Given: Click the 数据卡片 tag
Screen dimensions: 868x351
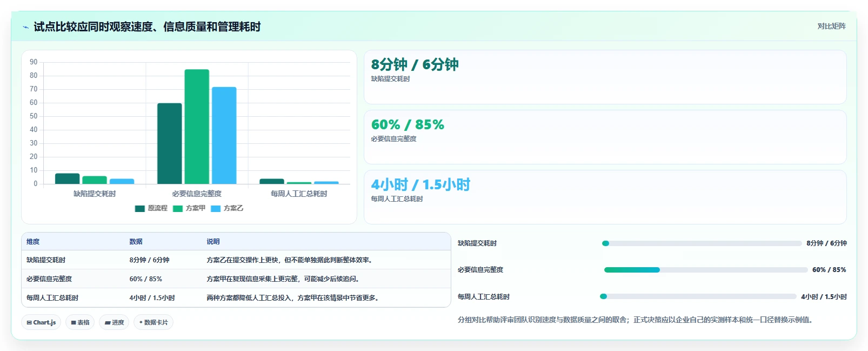Looking at the screenshot, I should click(153, 322).
